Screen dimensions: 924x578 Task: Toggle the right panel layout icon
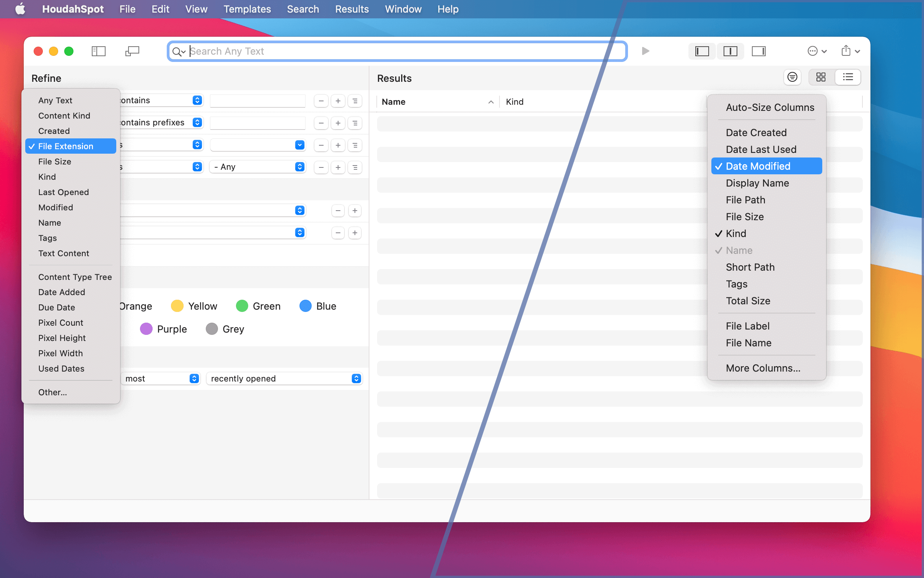click(759, 51)
